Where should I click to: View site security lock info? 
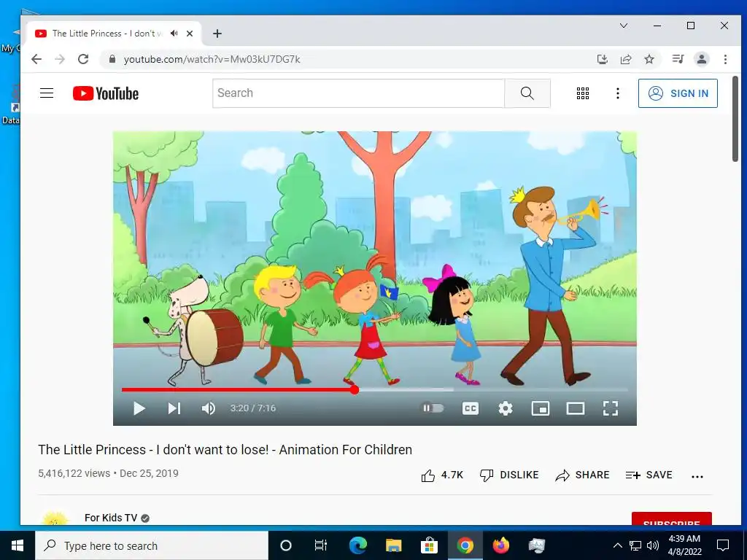(112, 59)
